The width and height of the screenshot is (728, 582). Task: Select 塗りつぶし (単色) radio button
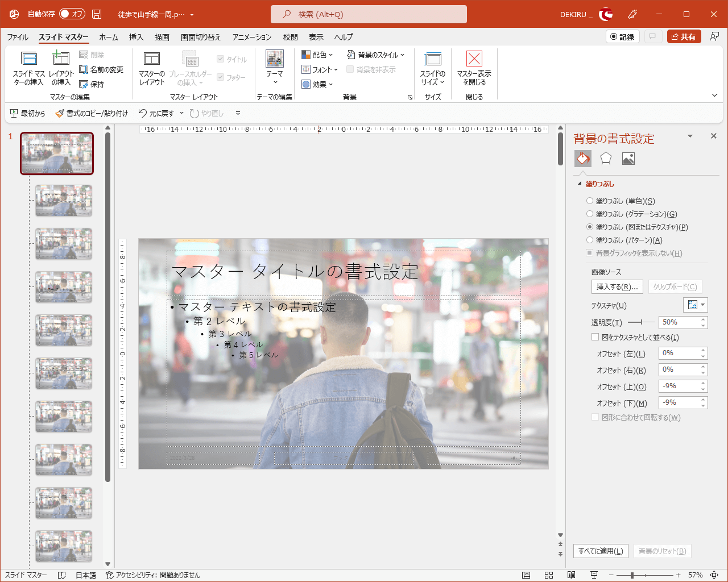[589, 200]
